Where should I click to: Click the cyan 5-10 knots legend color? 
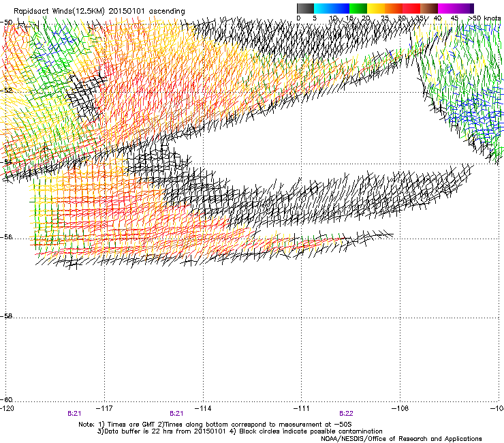click(x=323, y=8)
